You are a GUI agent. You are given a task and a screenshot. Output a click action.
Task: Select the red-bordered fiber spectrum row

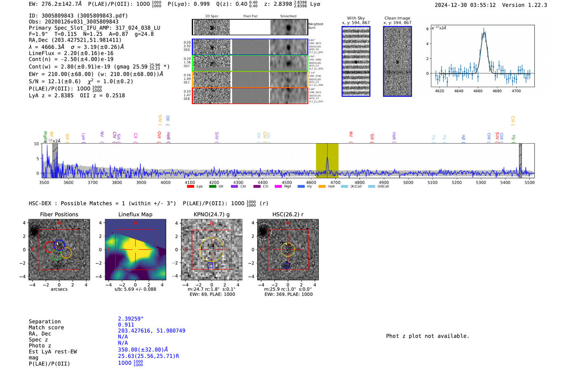(250, 95)
